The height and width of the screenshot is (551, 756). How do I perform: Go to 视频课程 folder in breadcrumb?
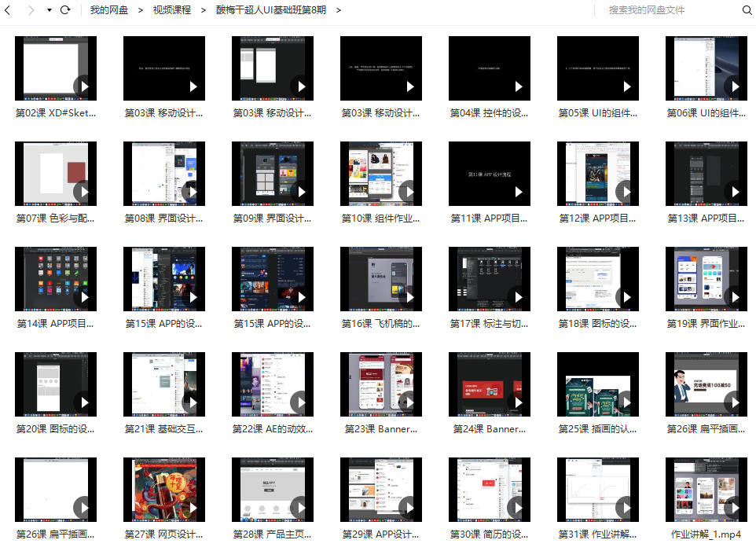[x=172, y=10]
